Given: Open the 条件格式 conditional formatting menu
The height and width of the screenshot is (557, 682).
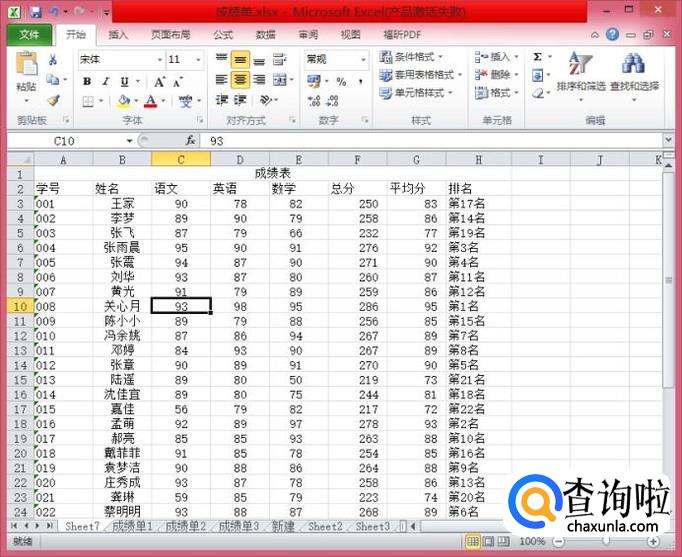Looking at the screenshot, I should coord(411,57).
